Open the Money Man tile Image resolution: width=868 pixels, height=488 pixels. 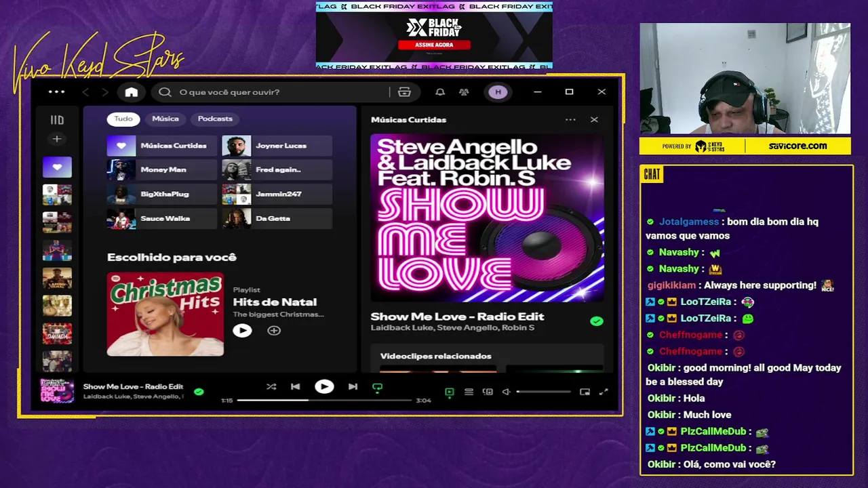pyautogui.click(x=162, y=170)
